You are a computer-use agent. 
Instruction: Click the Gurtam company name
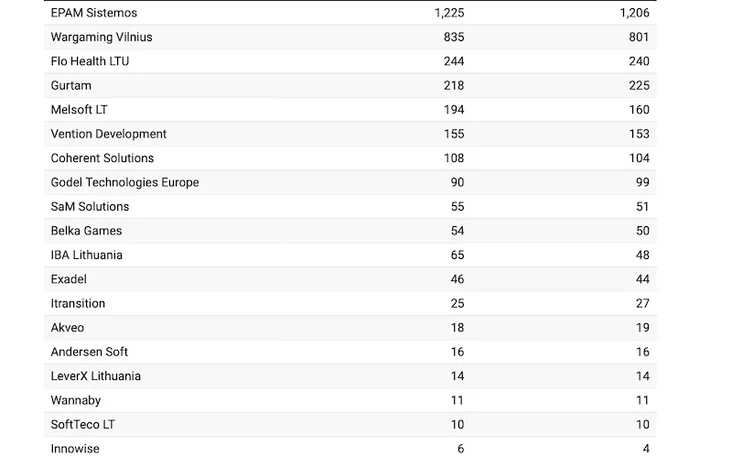tap(71, 85)
